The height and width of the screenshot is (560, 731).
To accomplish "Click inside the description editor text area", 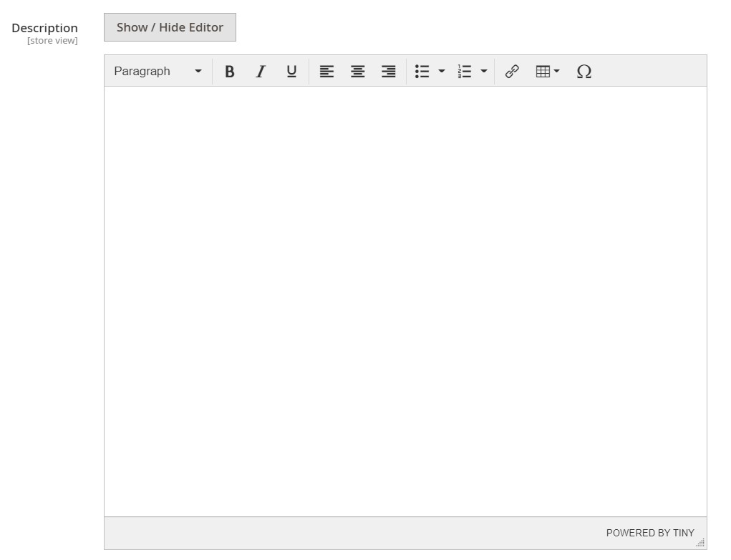I will pos(405,301).
